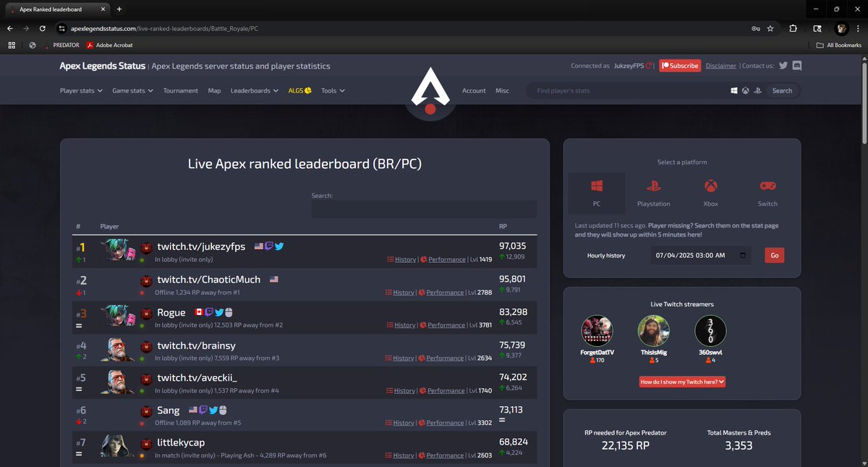The width and height of the screenshot is (868, 467).
Task: Open a new browser tab with plus button
Action: pyautogui.click(x=119, y=9)
